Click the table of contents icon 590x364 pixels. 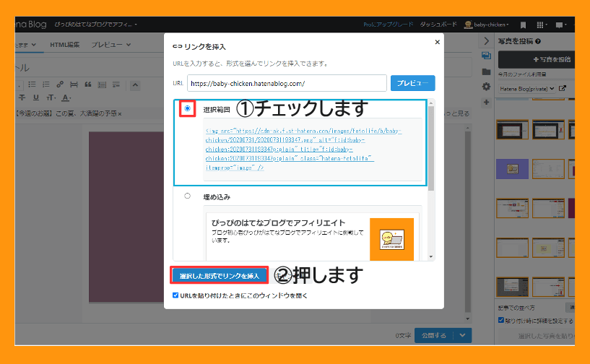click(102, 84)
